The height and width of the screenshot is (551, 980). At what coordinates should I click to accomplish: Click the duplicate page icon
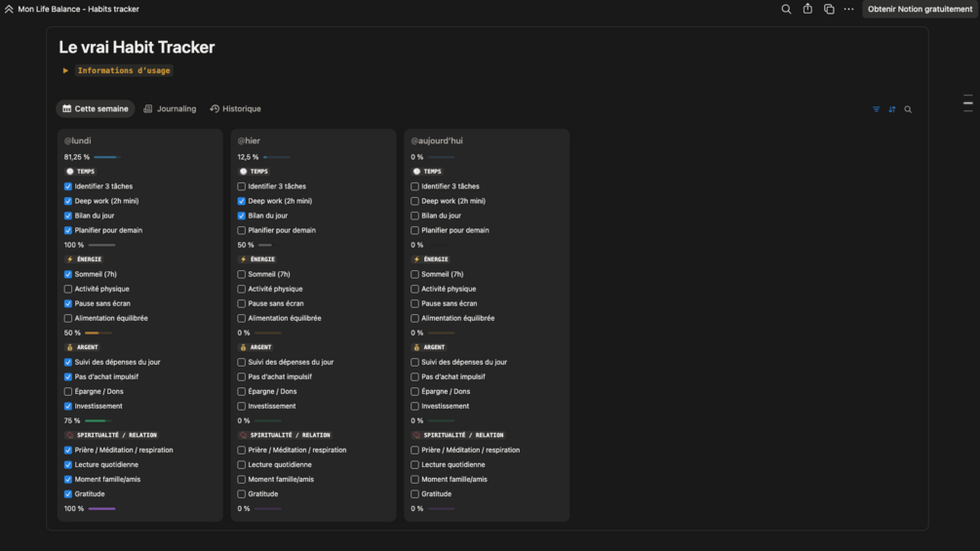tap(829, 9)
